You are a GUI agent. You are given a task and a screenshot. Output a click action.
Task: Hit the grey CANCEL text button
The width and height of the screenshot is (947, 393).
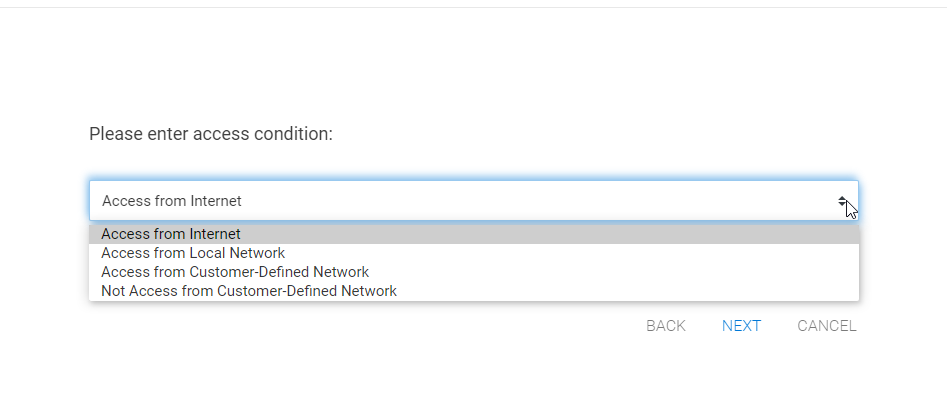(827, 326)
